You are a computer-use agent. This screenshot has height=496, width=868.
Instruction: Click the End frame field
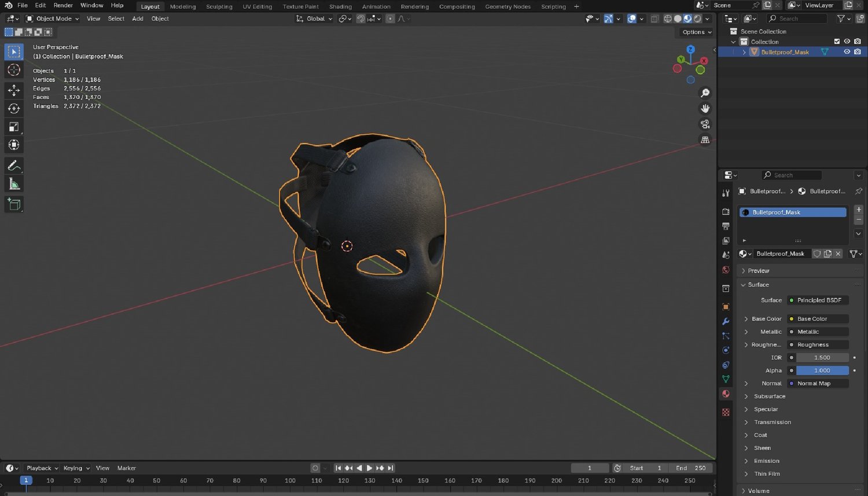[x=691, y=468]
